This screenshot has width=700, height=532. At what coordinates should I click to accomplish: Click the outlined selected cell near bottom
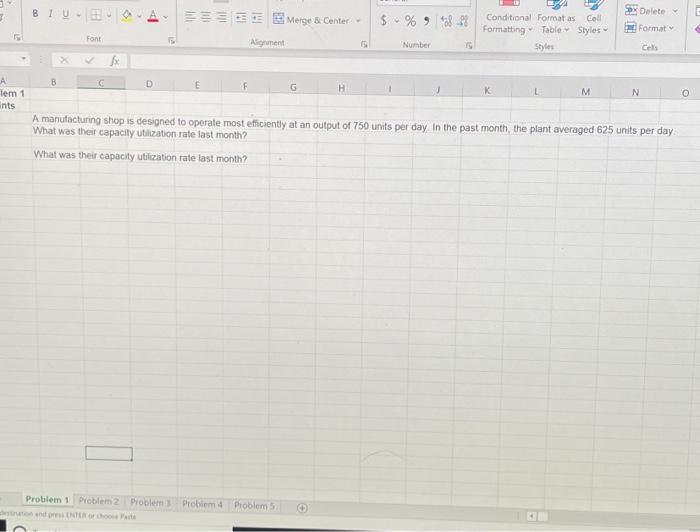click(x=109, y=453)
